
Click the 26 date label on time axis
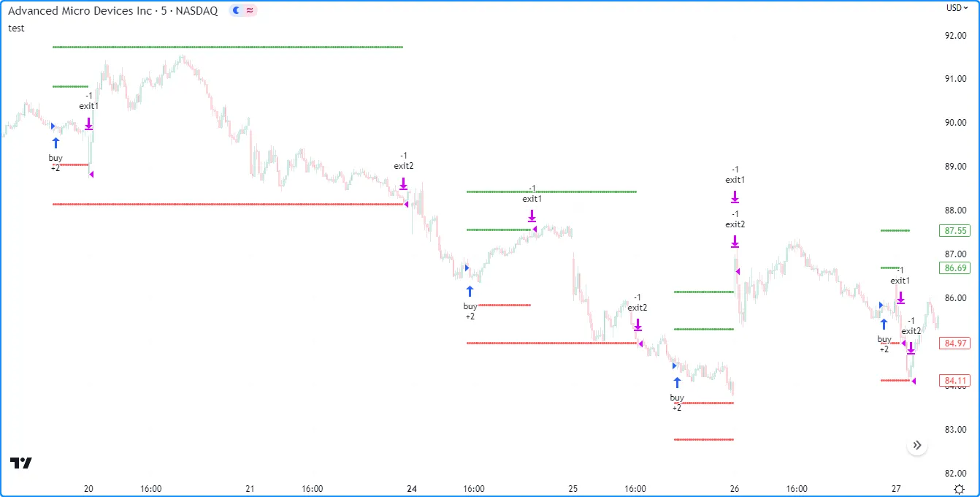pyautogui.click(x=735, y=488)
